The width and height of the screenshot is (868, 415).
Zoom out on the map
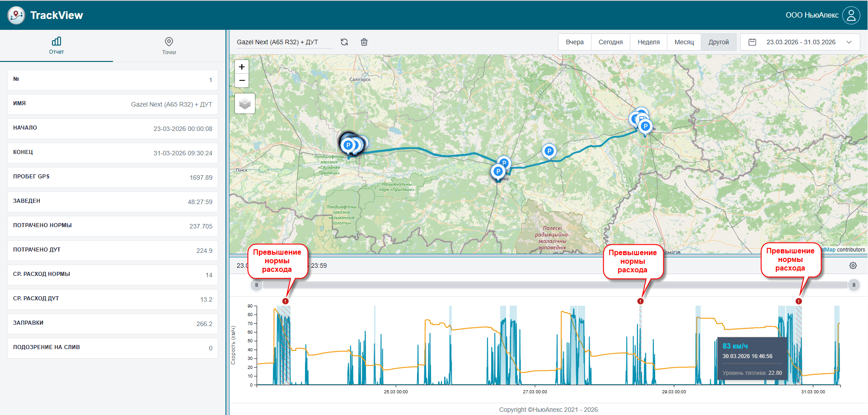click(242, 80)
